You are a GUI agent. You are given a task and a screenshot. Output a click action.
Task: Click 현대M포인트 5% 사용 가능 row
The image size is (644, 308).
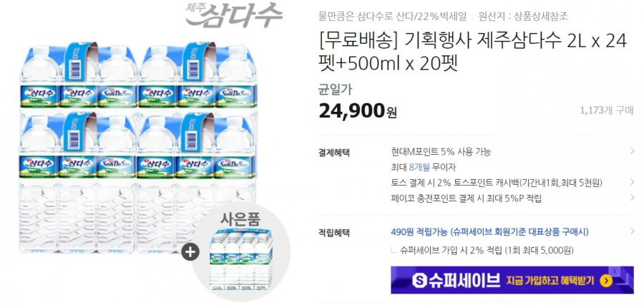click(514, 152)
